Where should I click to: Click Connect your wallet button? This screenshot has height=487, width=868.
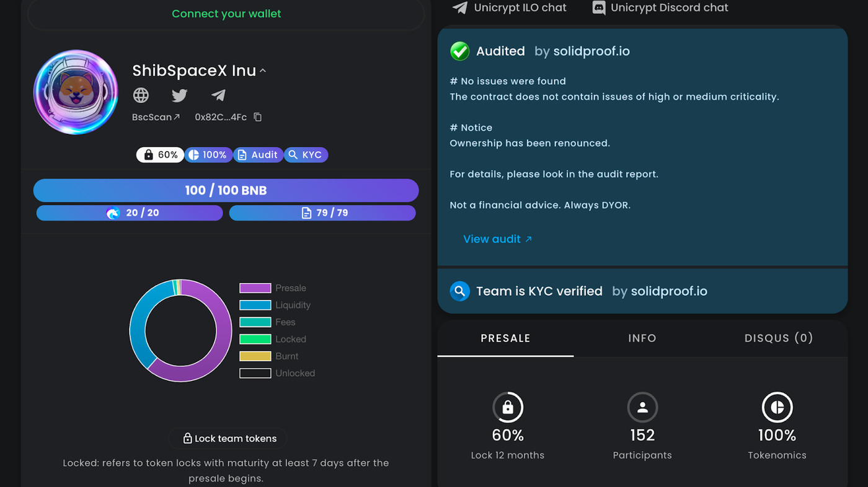point(226,14)
